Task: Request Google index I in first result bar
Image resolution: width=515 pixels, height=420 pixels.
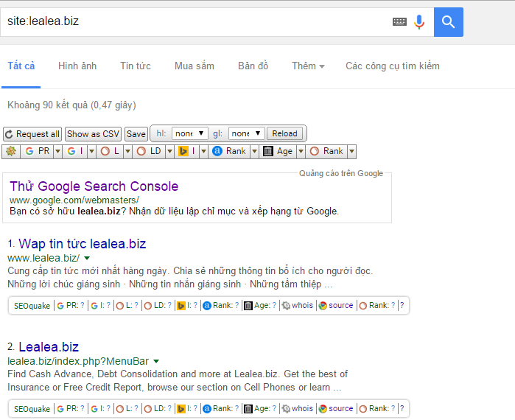Action: (x=100, y=306)
